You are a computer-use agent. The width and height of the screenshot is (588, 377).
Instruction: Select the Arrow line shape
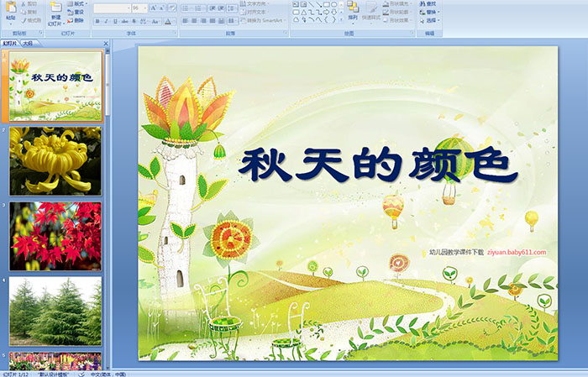click(318, 4)
